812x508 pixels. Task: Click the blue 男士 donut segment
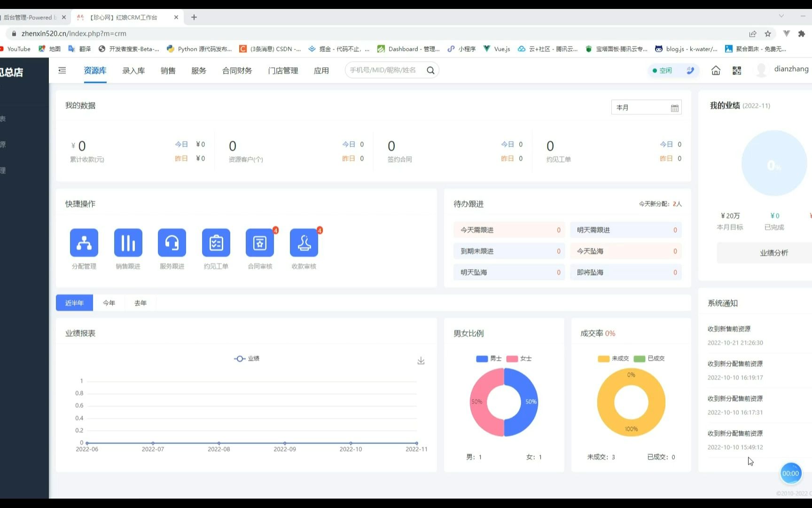[x=531, y=402]
